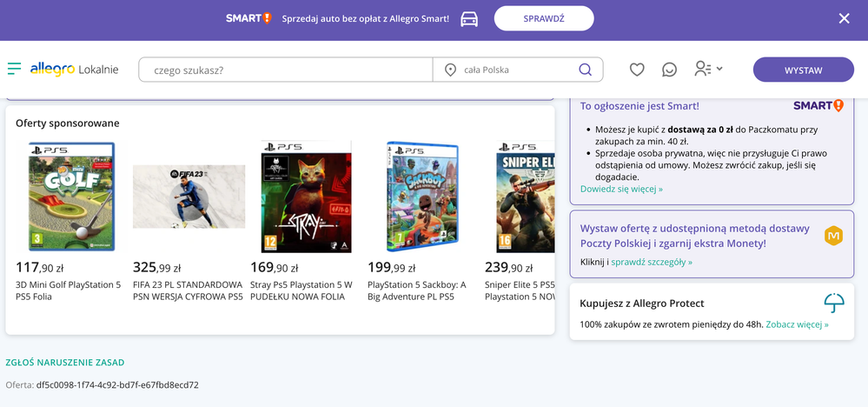Follow the 'sprawdź szczegóły' link
868x407 pixels.
652,262
